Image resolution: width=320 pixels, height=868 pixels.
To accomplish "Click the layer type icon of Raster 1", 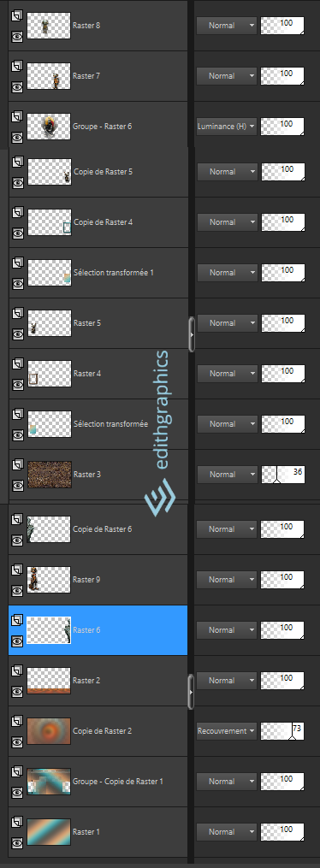I will pyautogui.click(x=16, y=823).
